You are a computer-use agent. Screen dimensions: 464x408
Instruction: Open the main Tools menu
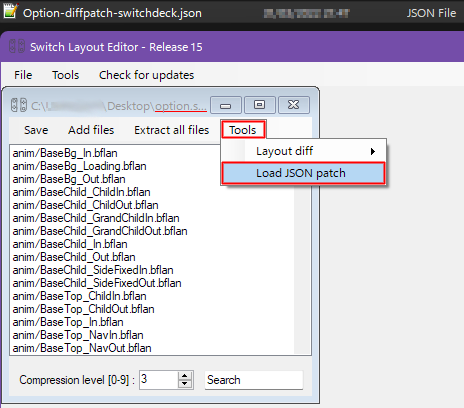tap(65, 75)
